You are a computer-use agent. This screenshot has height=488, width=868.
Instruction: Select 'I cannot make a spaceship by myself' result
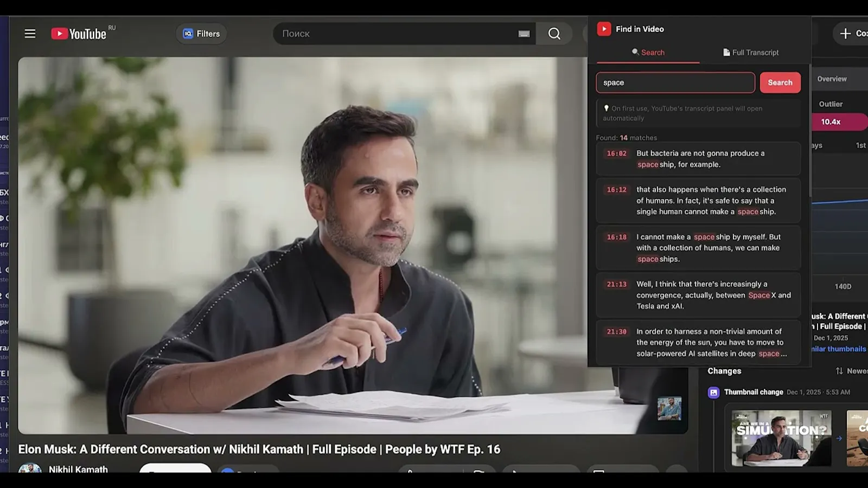[698, 248]
